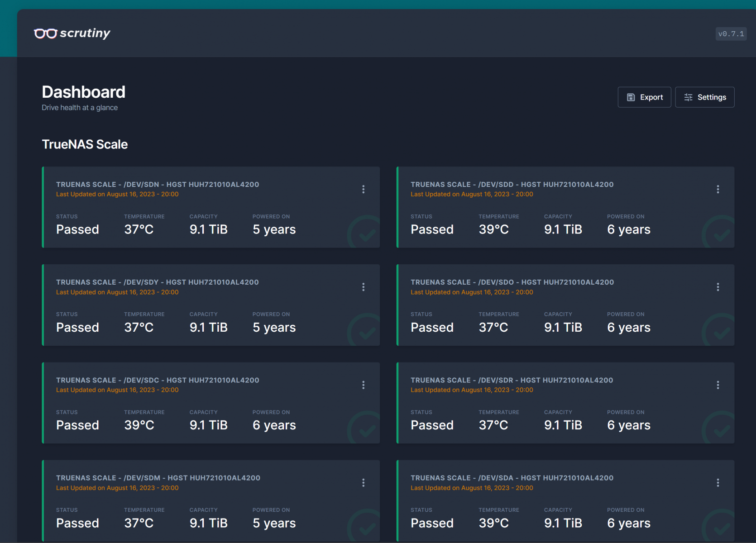756x543 pixels.
Task: Open the /DEV/SDA drive title
Action: [x=512, y=478]
